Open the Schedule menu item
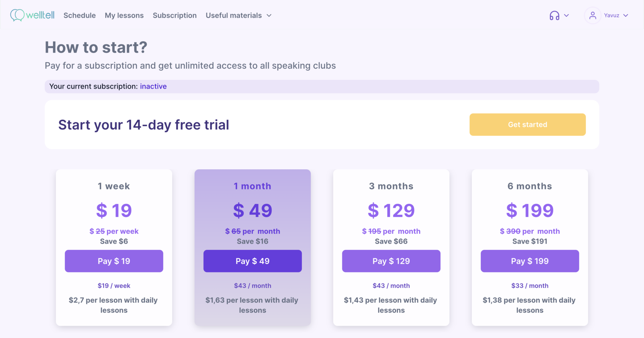The image size is (644, 338). point(80,15)
